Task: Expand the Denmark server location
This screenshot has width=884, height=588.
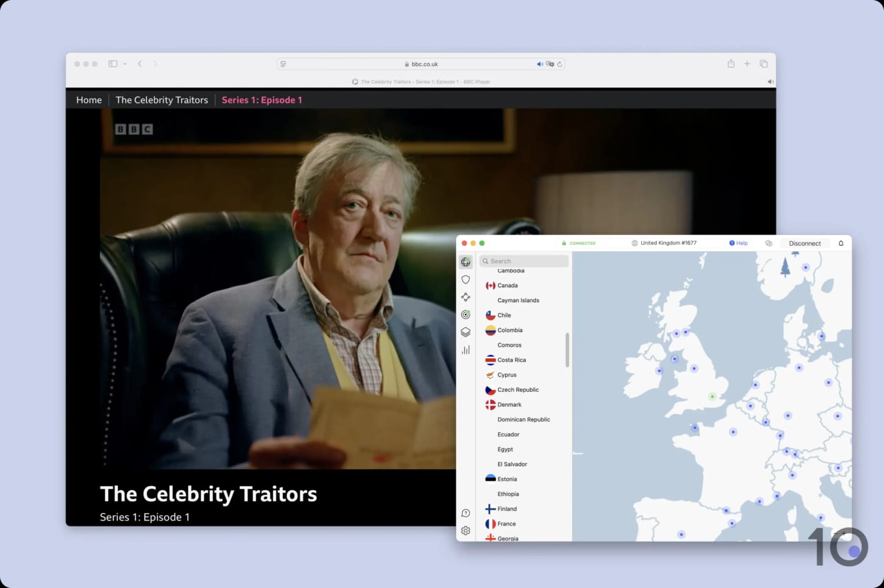Action: point(509,404)
